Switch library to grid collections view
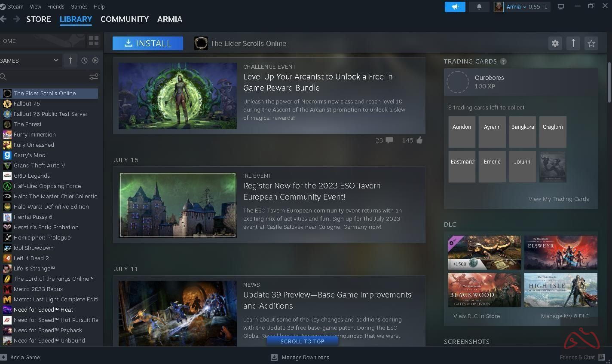 click(93, 41)
